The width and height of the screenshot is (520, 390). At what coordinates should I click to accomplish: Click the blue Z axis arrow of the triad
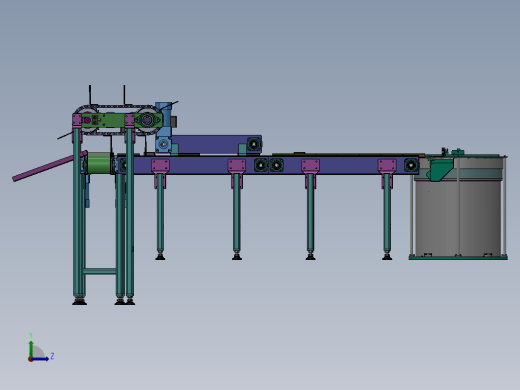pos(40,359)
